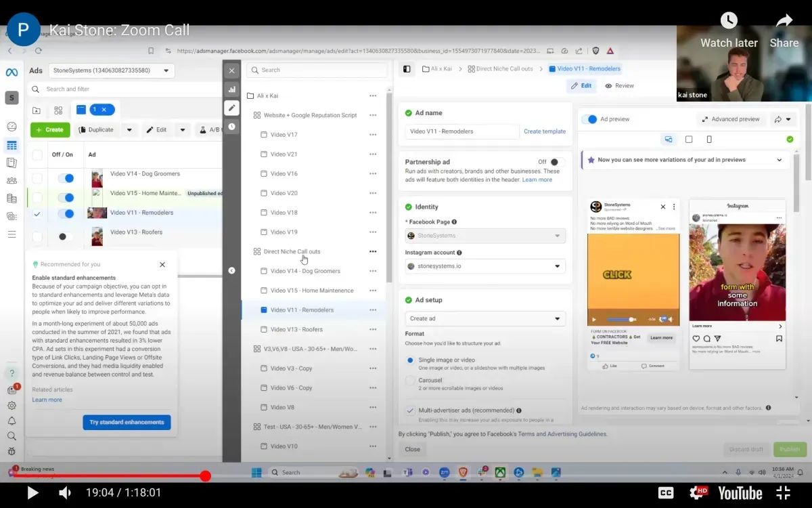Open three-dot menu on Facebook ad preview
Viewport: 812px width, 508px height.
(x=674, y=207)
